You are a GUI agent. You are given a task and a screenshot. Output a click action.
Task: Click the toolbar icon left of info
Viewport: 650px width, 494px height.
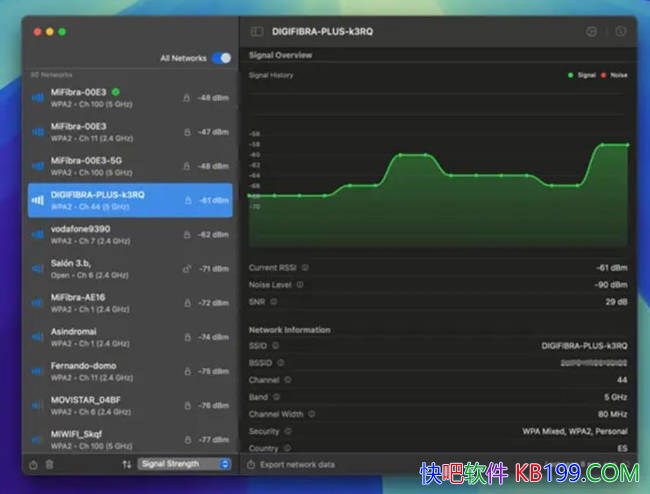tap(591, 32)
